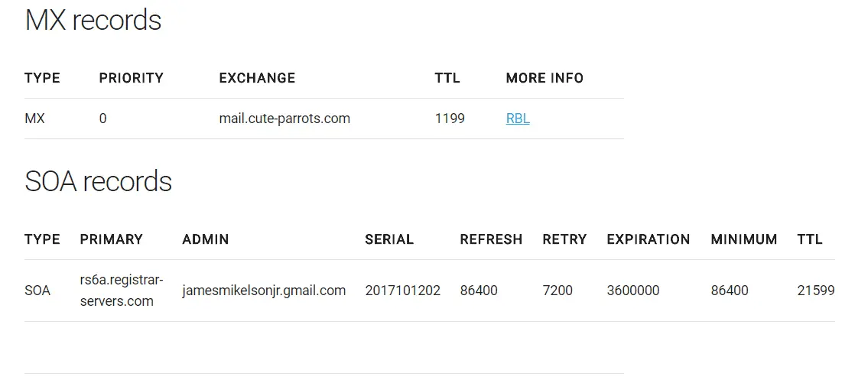Click the MORE INFO column header
The width and height of the screenshot is (868, 380).
pos(545,78)
